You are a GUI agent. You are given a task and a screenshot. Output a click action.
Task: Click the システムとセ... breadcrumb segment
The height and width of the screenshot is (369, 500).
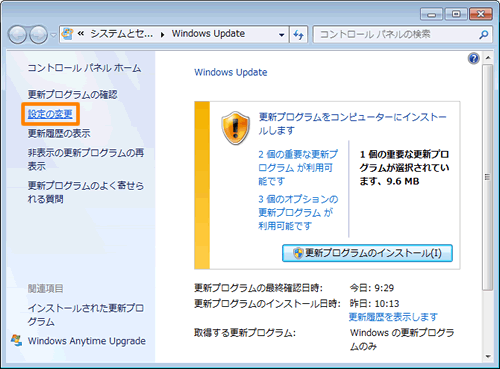(121, 34)
